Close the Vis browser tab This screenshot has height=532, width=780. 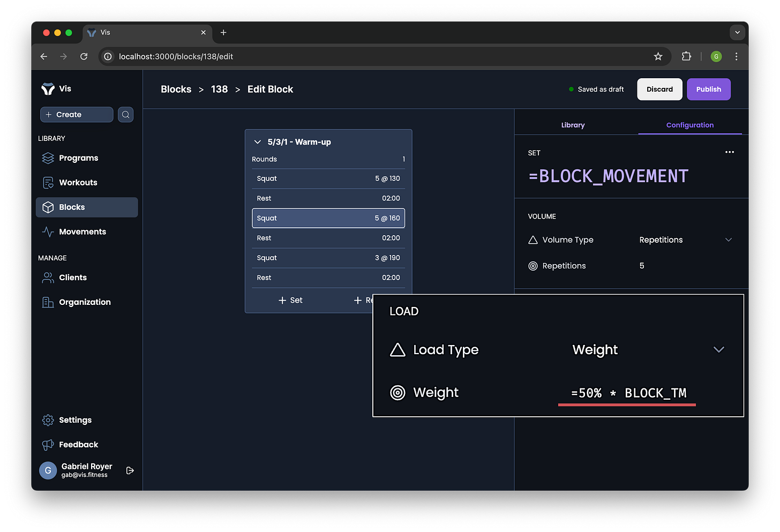[204, 33]
